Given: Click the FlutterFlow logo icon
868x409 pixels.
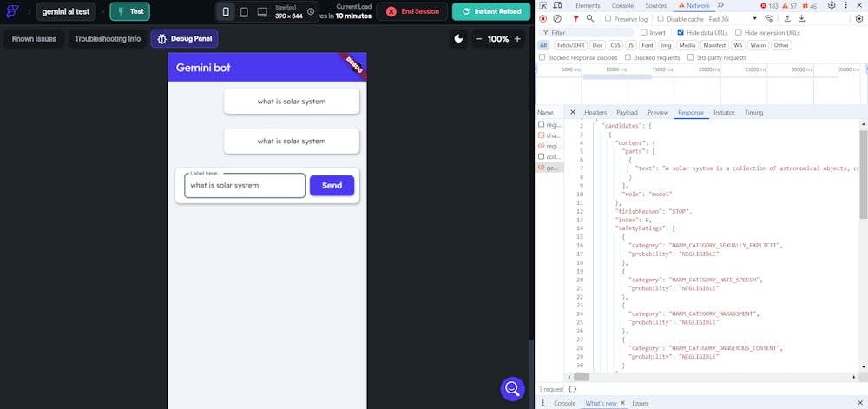Looking at the screenshot, I should pos(12,11).
